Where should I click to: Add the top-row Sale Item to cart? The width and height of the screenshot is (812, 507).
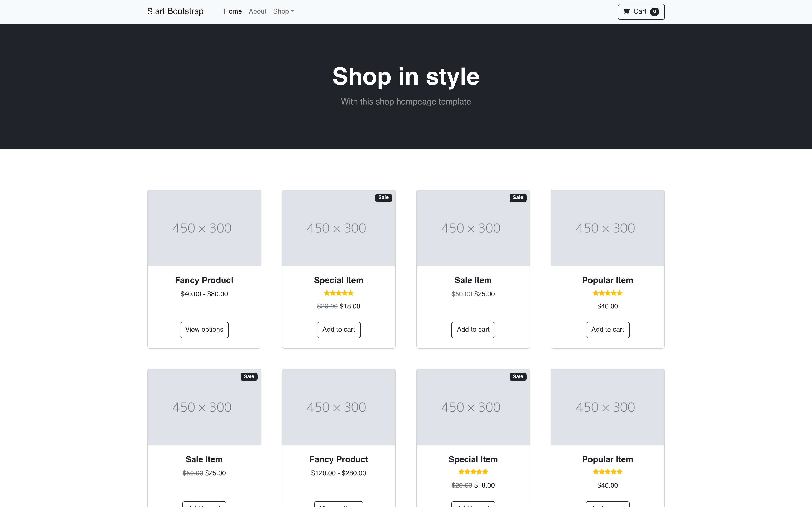click(473, 330)
